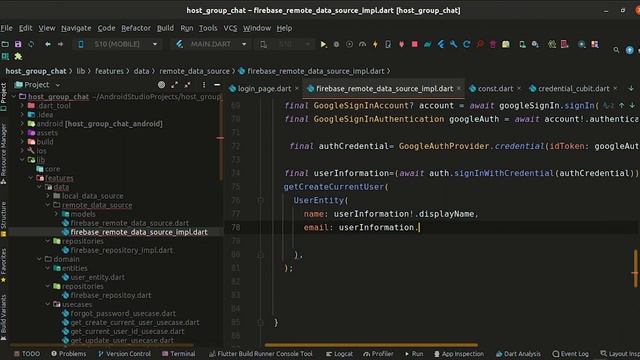Open the File menu
Image resolution: width=640 pixels, height=360 pixels.
click(x=7, y=28)
